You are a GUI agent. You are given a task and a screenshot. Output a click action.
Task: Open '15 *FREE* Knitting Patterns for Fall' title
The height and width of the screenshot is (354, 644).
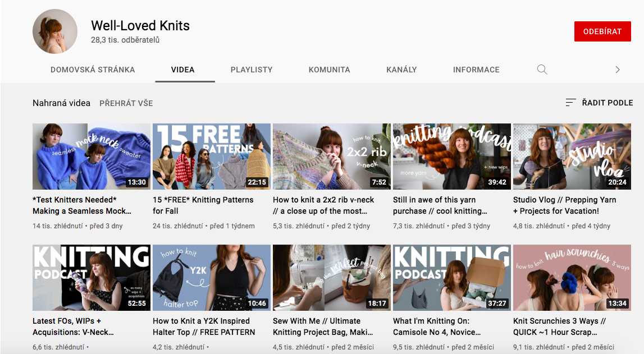[203, 205]
